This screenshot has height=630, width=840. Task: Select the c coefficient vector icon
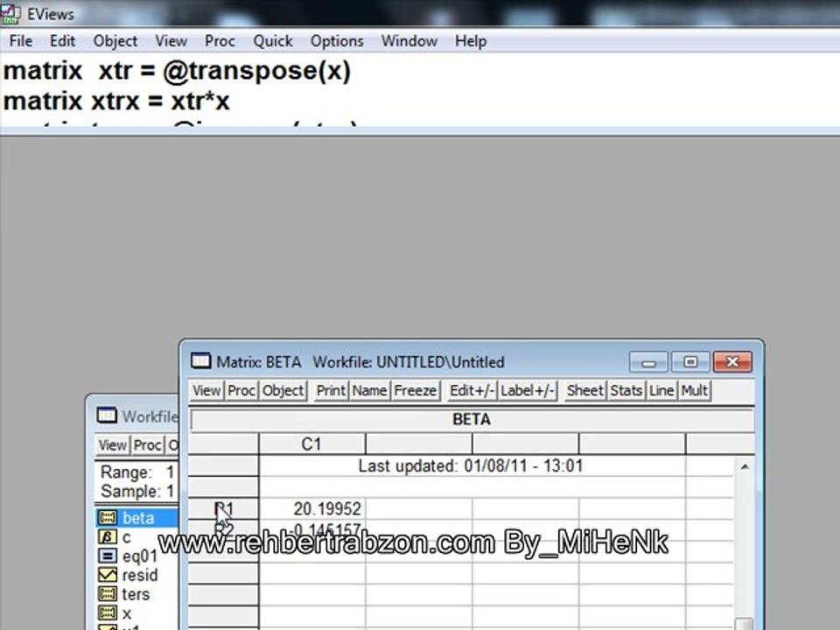[108, 536]
